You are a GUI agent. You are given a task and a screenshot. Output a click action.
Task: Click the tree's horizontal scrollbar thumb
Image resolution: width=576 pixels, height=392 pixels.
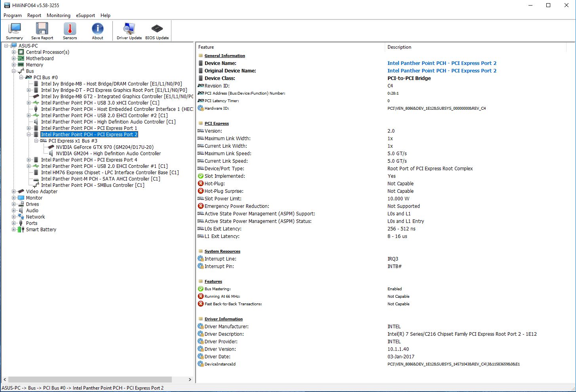(x=90, y=379)
